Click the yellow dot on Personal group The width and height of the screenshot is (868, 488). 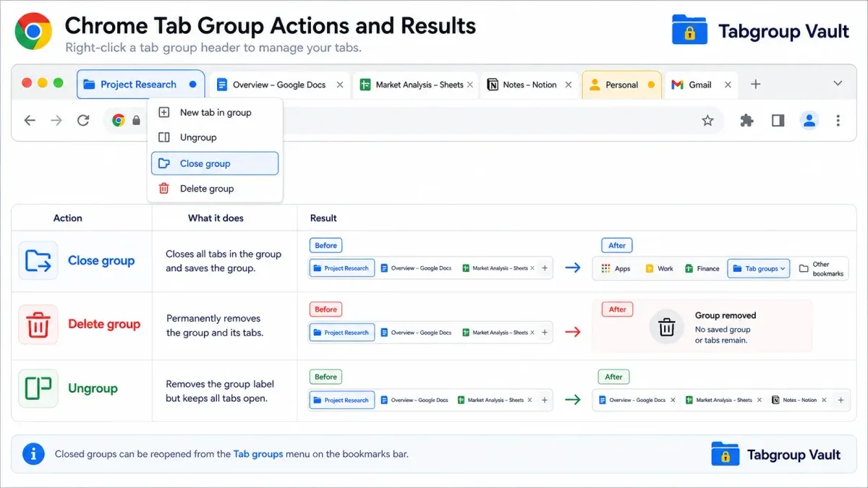click(651, 85)
